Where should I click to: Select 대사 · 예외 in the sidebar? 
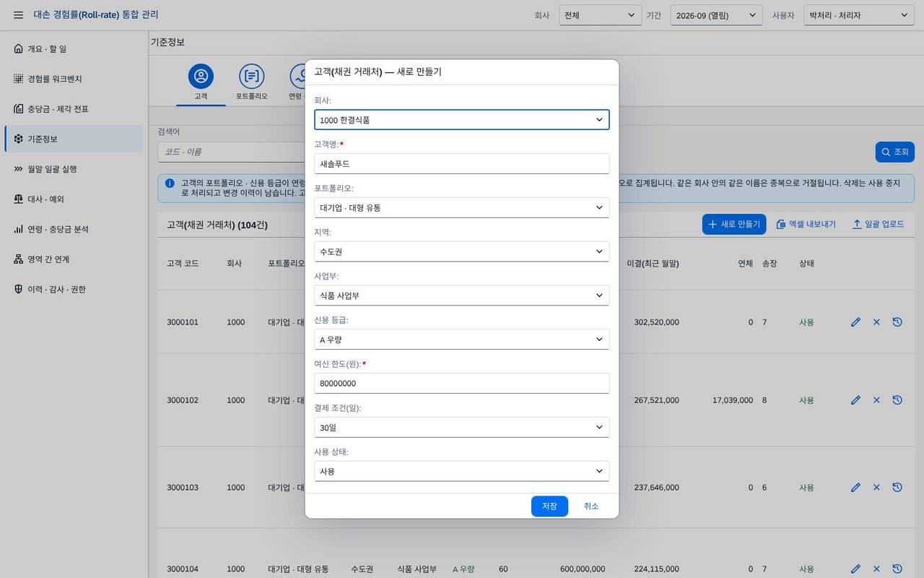(74, 199)
